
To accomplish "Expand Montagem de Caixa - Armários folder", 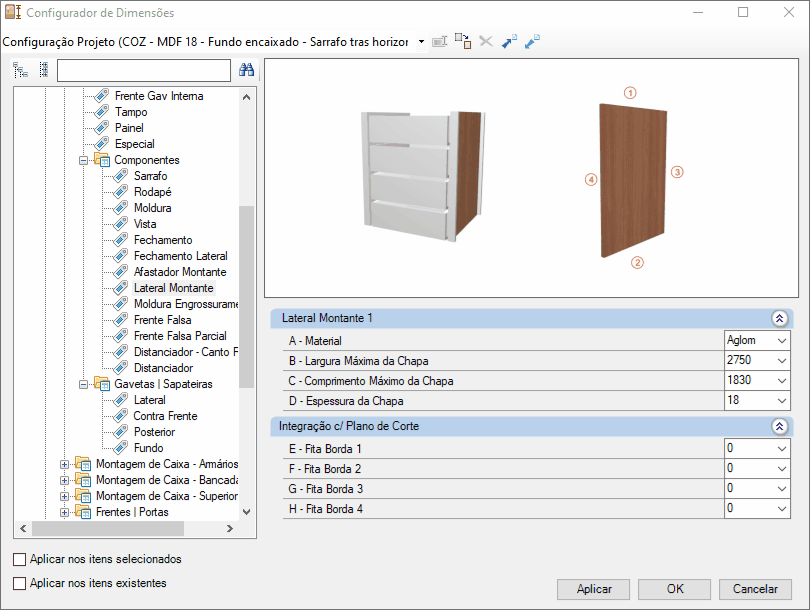I will coord(64,464).
